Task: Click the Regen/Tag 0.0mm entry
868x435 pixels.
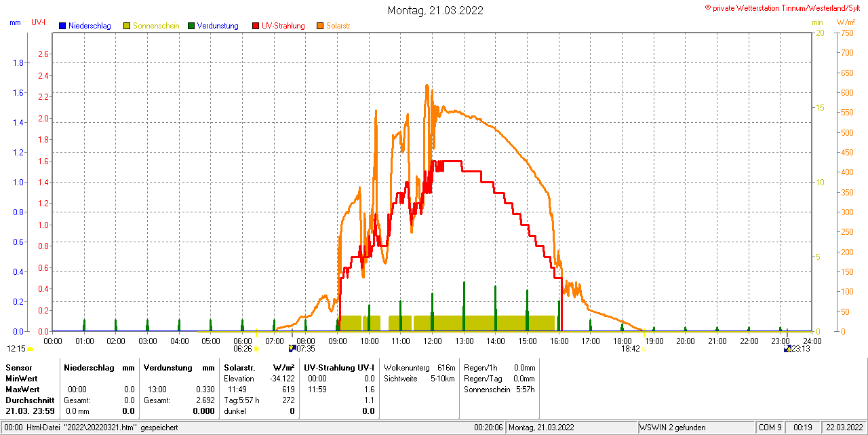Action: point(499,378)
